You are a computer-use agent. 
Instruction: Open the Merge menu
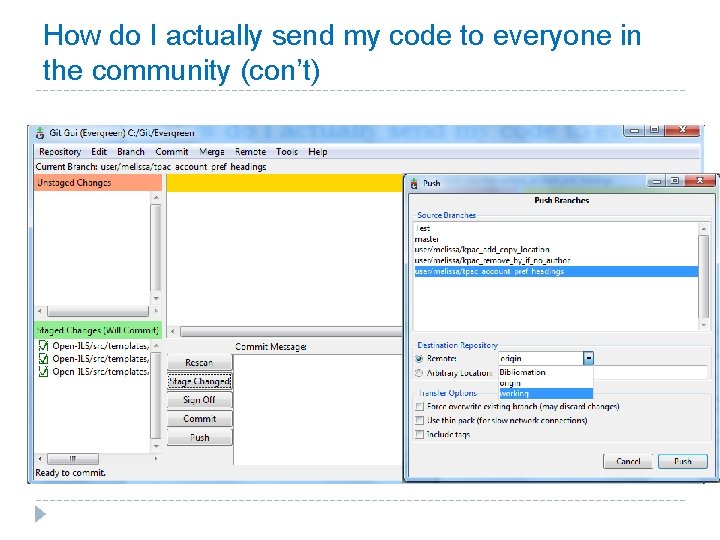(x=212, y=152)
